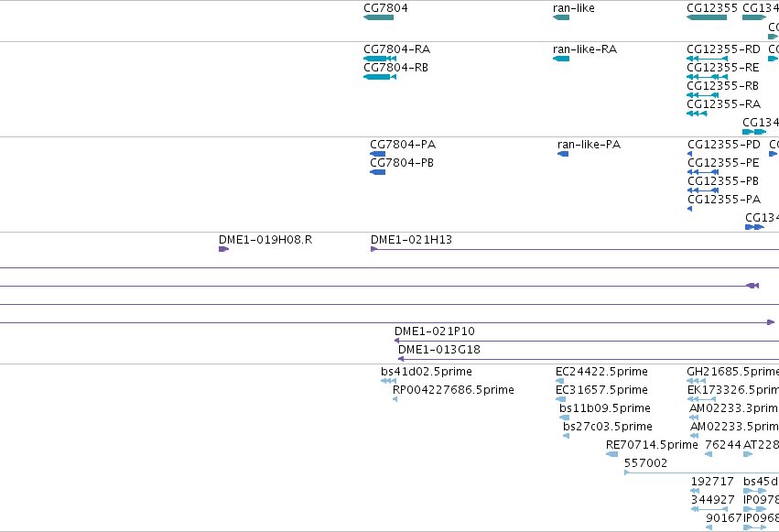
Task: Select the AM02233.3prime EST
Action: point(694,418)
